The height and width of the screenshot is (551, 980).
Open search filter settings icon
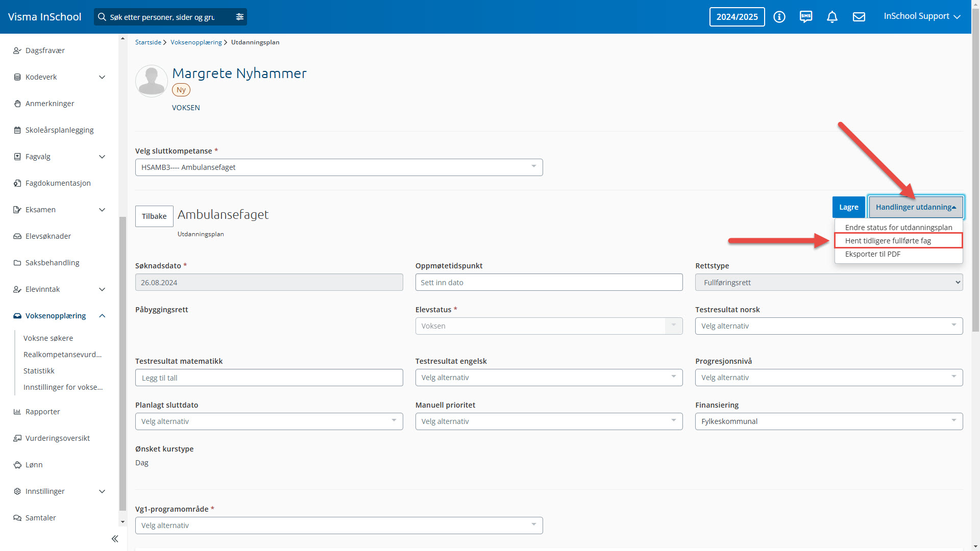point(240,17)
